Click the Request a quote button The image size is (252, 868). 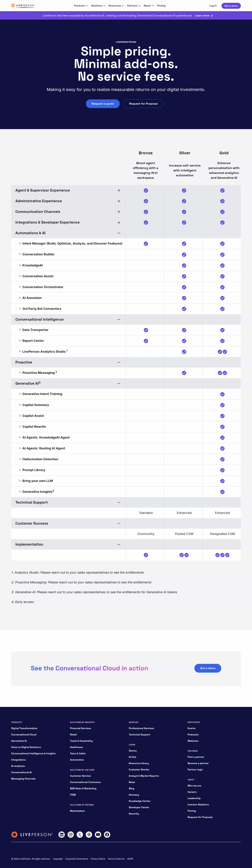pyautogui.click(x=103, y=104)
